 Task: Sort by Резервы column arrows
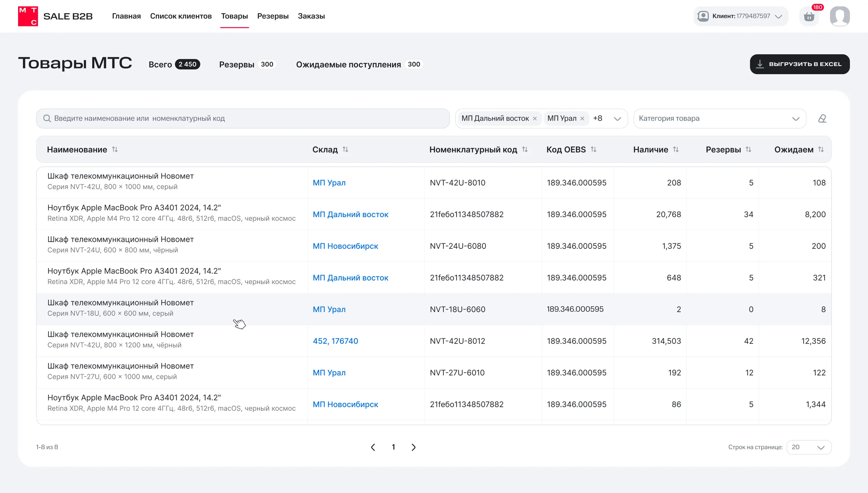pyautogui.click(x=748, y=149)
